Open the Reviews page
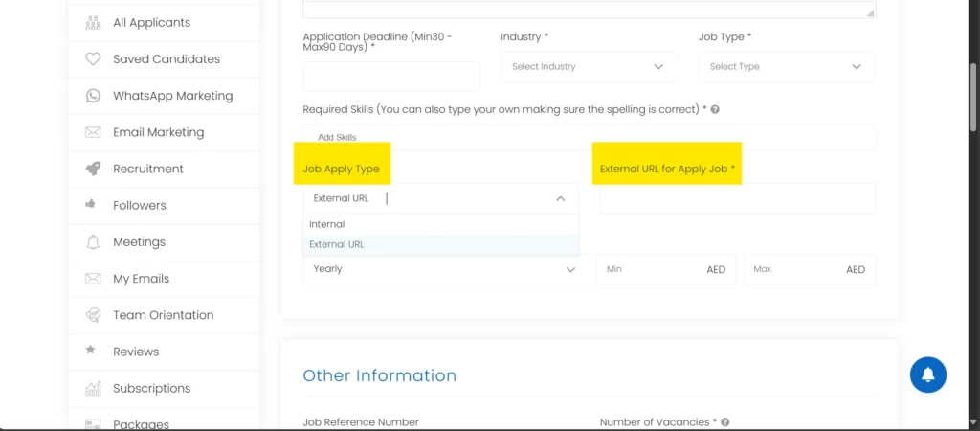This screenshot has height=431, width=980. [x=164, y=352]
